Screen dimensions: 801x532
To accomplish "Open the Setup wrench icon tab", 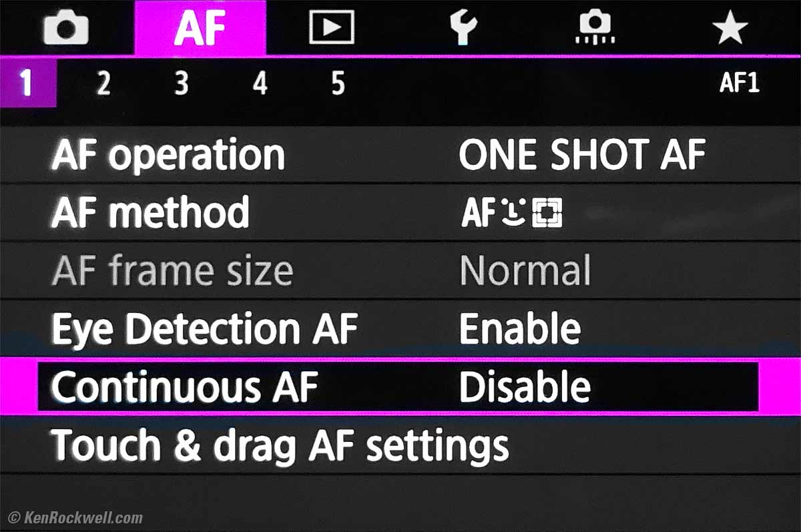I will pos(463,28).
